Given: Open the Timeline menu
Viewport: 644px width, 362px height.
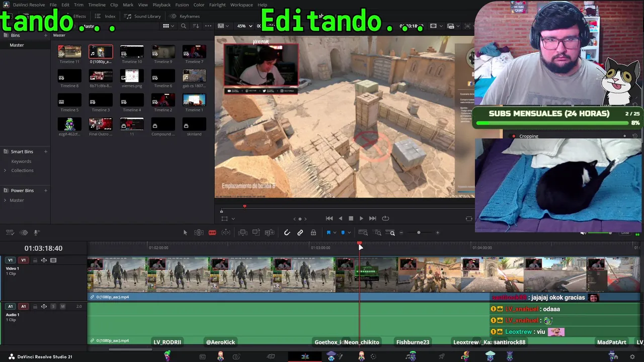Looking at the screenshot, I should point(97,5).
